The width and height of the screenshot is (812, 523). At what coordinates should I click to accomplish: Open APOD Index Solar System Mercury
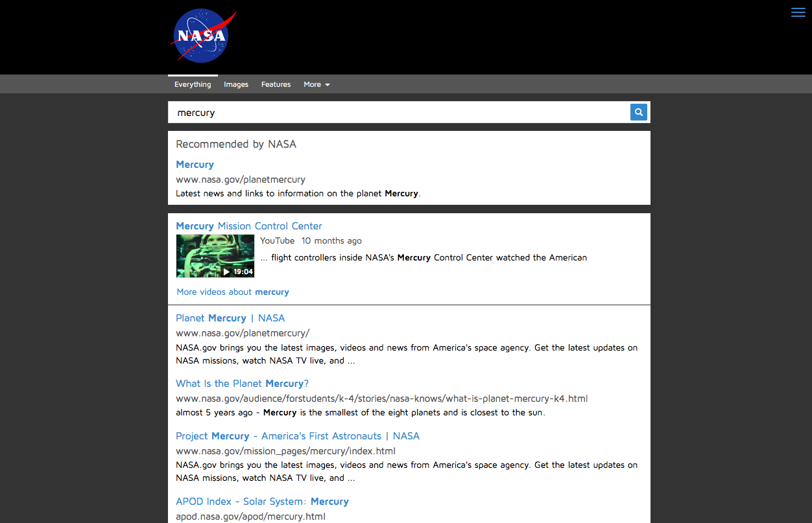pos(262,501)
